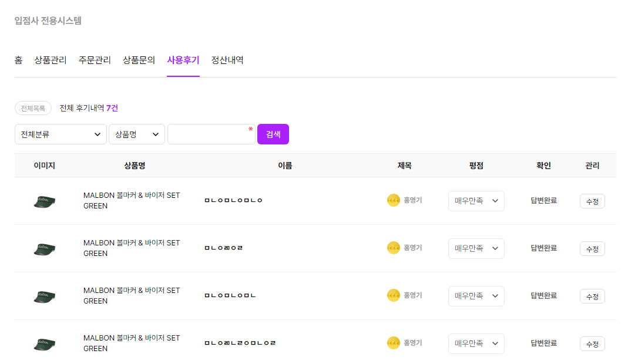Expand the 매우만족 rating dropdown in first row
The image size is (628, 364).
[476, 201]
